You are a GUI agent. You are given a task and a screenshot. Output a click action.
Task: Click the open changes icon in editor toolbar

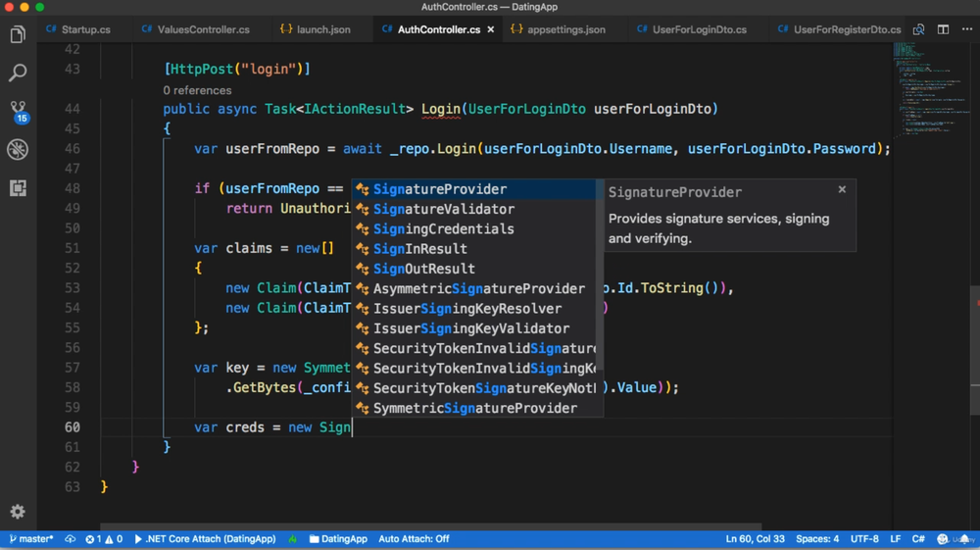click(x=919, y=29)
